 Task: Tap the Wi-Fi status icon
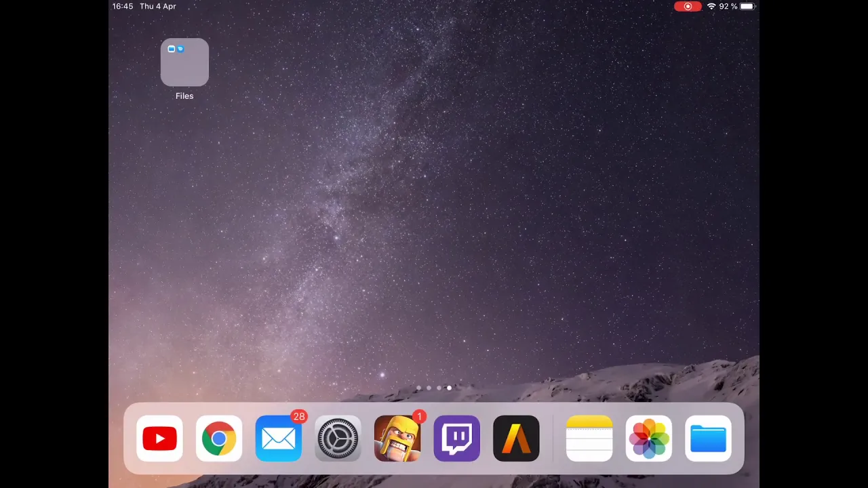(x=711, y=6)
